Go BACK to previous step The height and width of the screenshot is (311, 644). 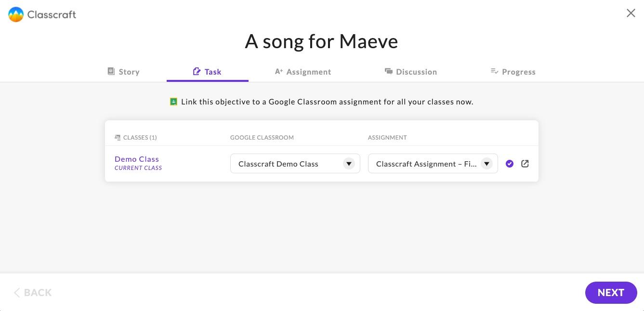[x=33, y=293]
